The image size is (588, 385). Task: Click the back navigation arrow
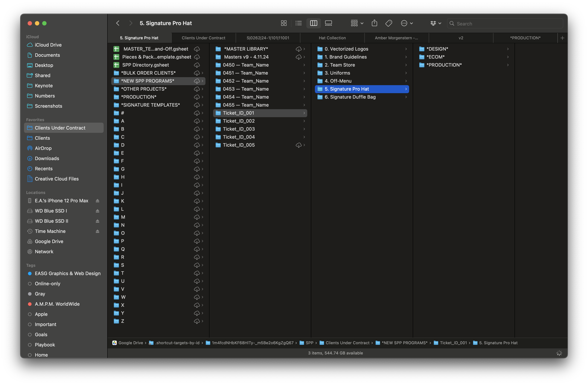tap(118, 23)
